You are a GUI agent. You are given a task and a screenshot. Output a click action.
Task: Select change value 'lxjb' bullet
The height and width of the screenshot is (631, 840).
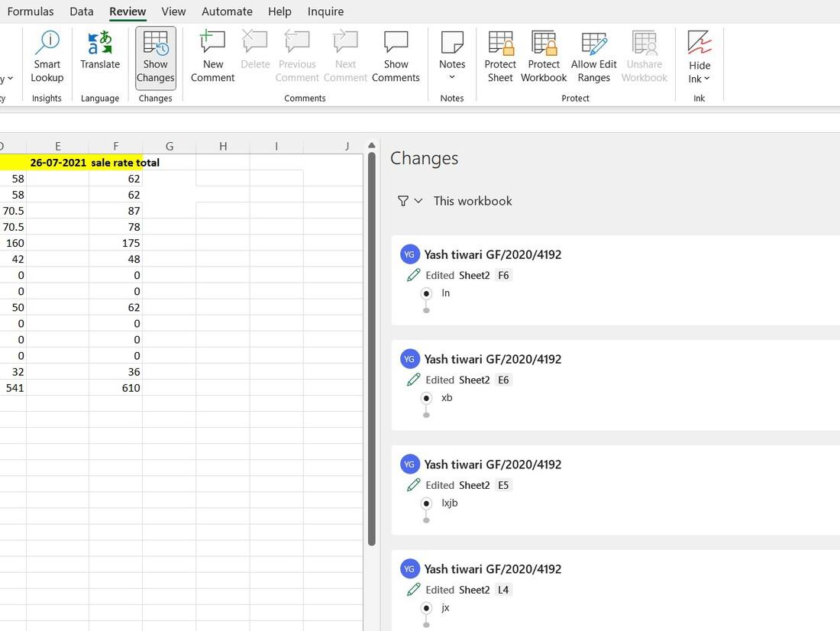pos(426,503)
